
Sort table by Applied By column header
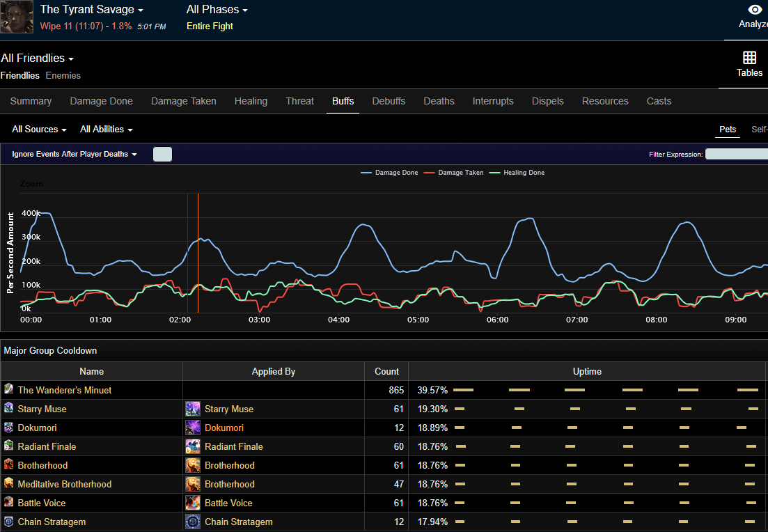click(274, 371)
